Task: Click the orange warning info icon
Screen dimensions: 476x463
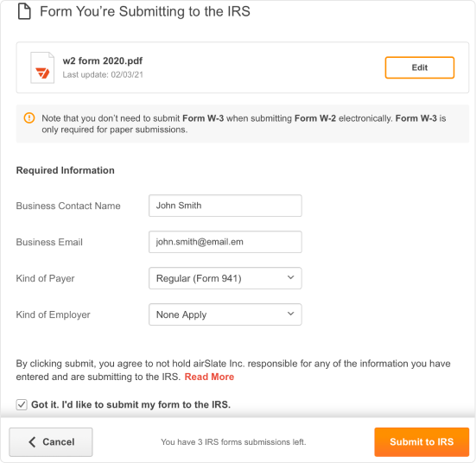Action: point(29,117)
